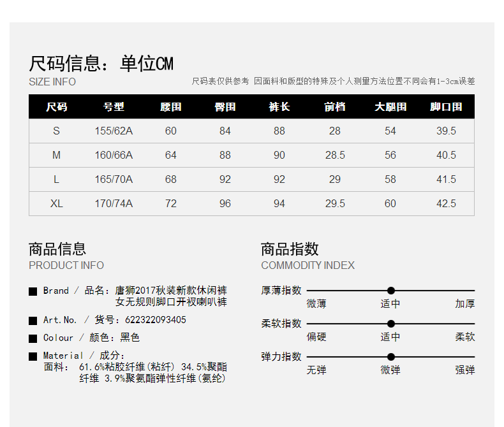
Task: Click the 165/70A size type cell
Action: pos(114,180)
